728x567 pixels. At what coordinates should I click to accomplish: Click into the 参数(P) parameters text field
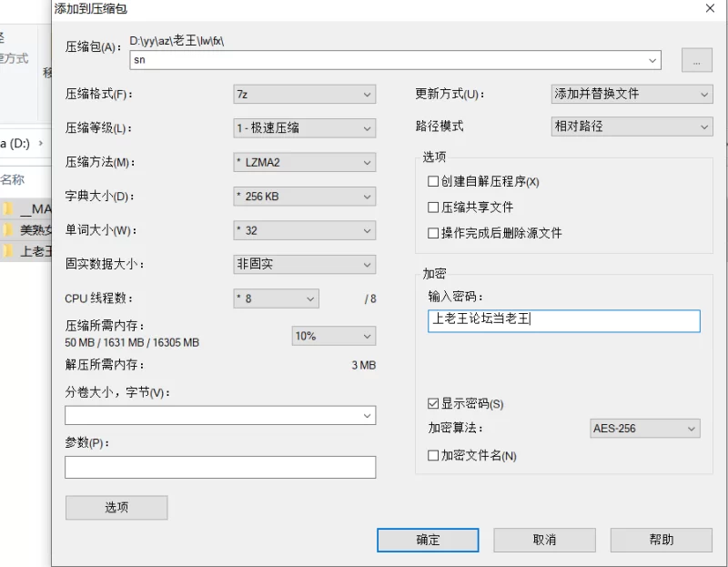(x=220, y=467)
